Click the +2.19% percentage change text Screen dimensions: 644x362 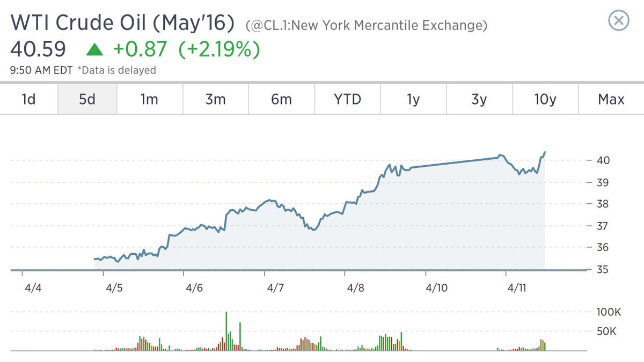tap(220, 50)
